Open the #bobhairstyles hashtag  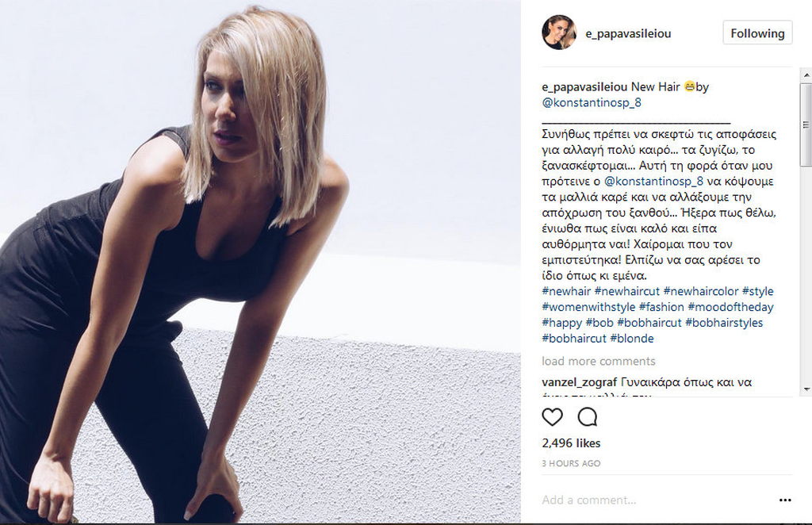pyautogui.click(x=724, y=323)
